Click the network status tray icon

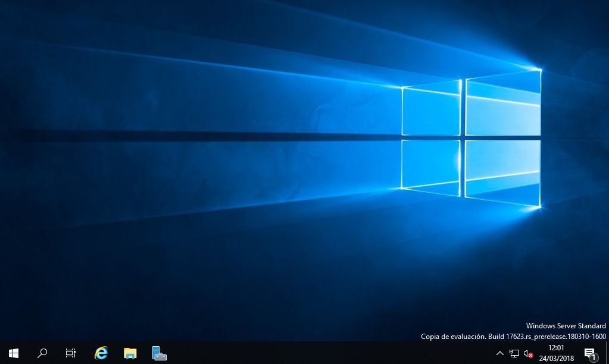(x=514, y=354)
